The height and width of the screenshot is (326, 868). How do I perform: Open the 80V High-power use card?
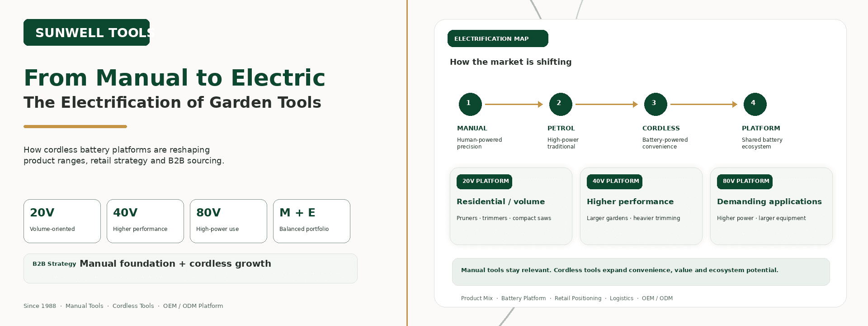[x=228, y=221]
